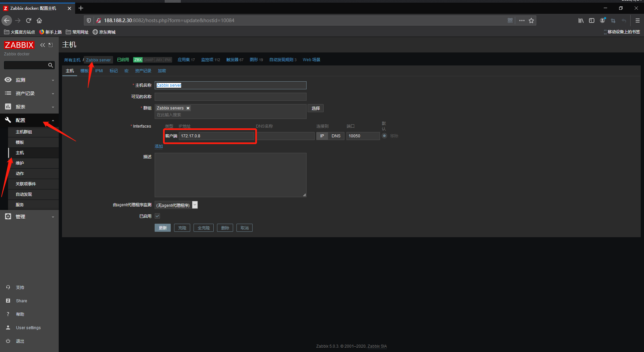Image resolution: width=644 pixels, height=352 pixels.
Task: Open 动作 actions in sidebar
Action: pyautogui.click(x=33, y=174)
